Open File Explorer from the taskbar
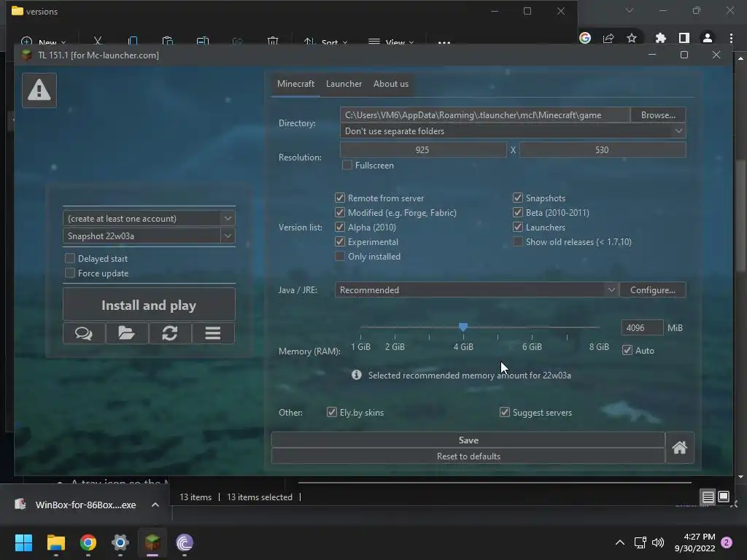Viewport: 747px width, 560px height. (x=55, y=542)
